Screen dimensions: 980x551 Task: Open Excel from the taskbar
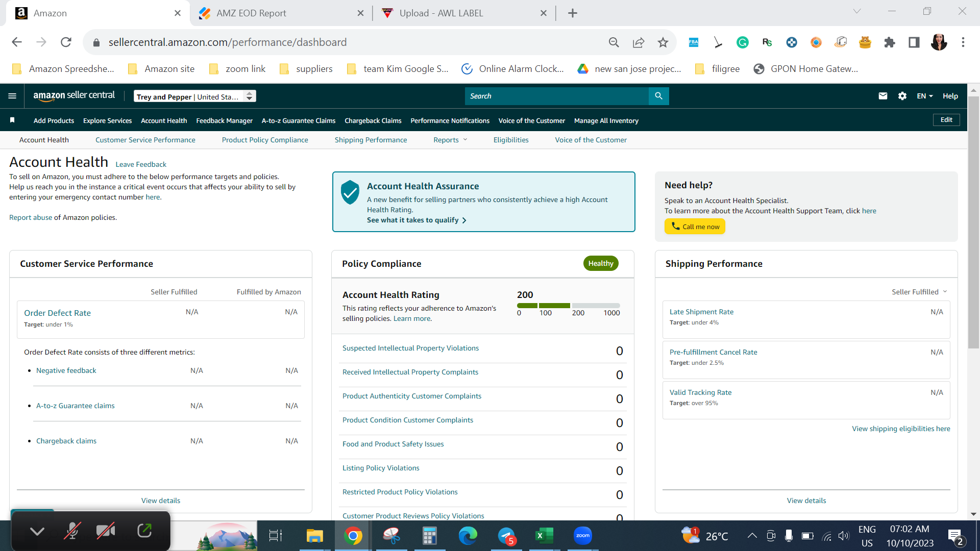pos(544,536)
